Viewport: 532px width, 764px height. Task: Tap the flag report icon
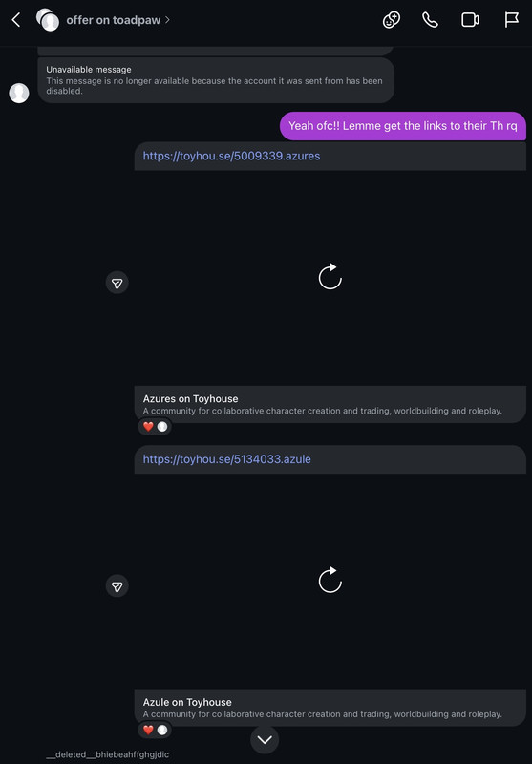[511, 20]
